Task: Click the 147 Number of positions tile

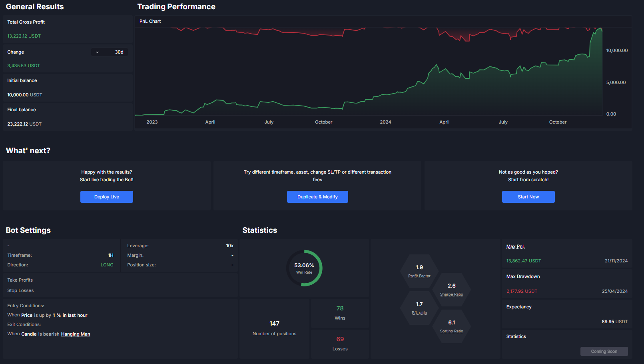Action: (x=274, y=328)
